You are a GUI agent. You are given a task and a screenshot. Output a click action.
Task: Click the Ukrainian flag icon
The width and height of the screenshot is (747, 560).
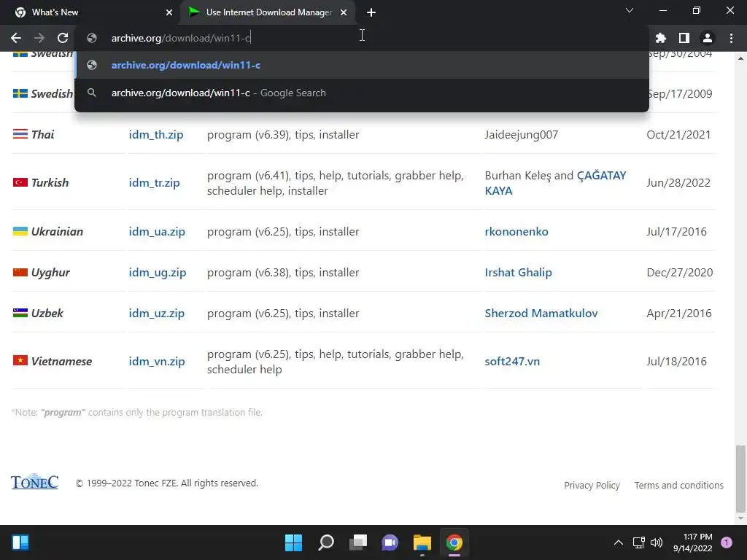tap(20, 231)
